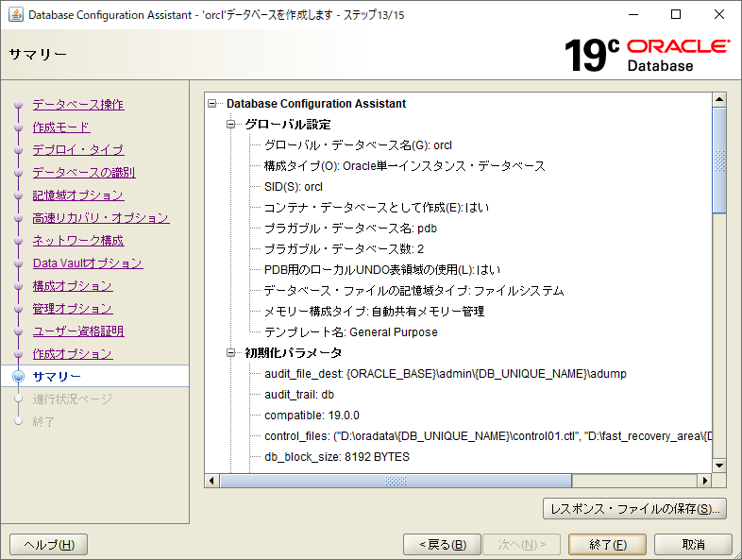Collapse the 初期化パラメータ tree section
This screenshot has width=742, height=560.
[x=231, y=352]
